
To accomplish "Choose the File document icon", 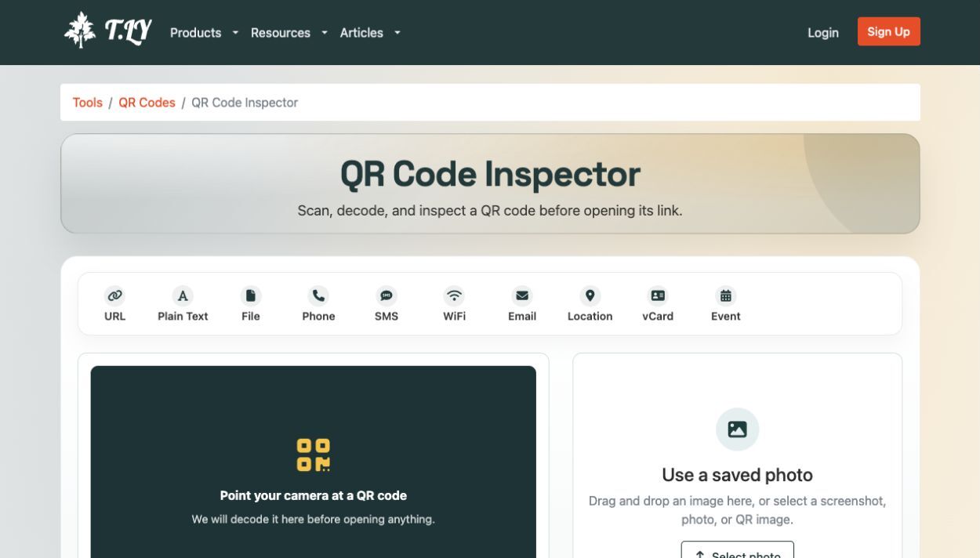I will click(x=251, y=295).
